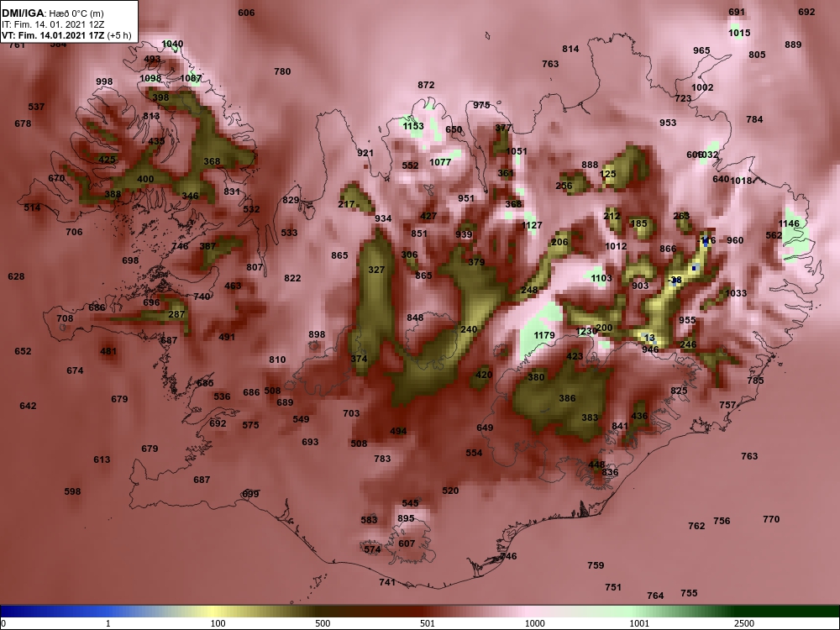Click the map value '1087'
Viewport: 840px width, 630px height.
(191, 78)
